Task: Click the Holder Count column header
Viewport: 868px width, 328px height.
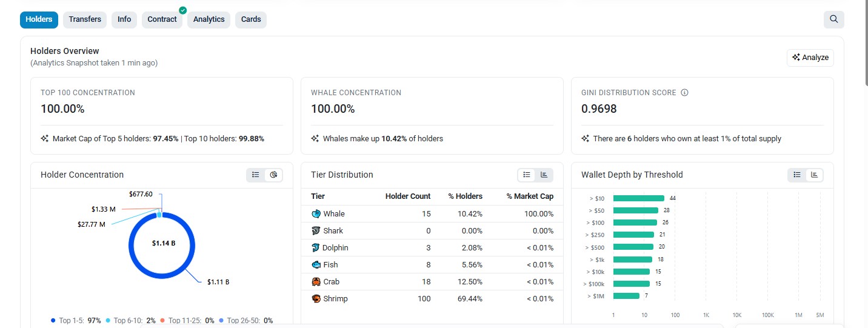Action: tap(408, 196)
